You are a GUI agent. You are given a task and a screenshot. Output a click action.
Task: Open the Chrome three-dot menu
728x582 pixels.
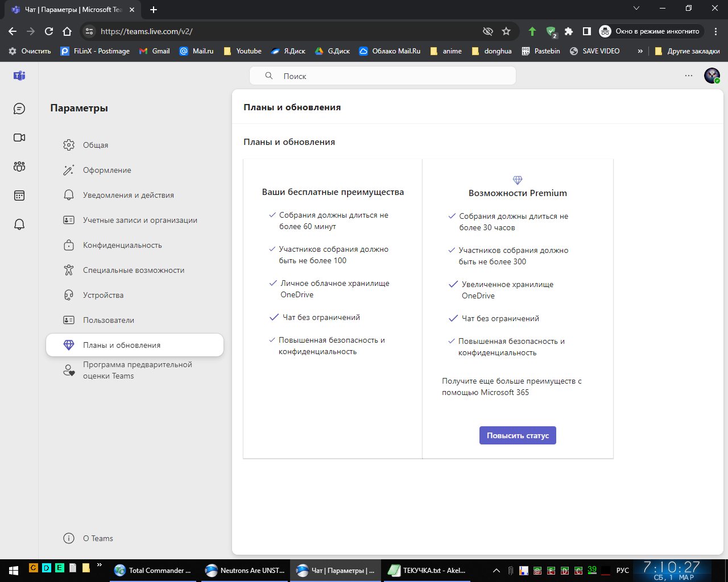[x=716, y=31]
